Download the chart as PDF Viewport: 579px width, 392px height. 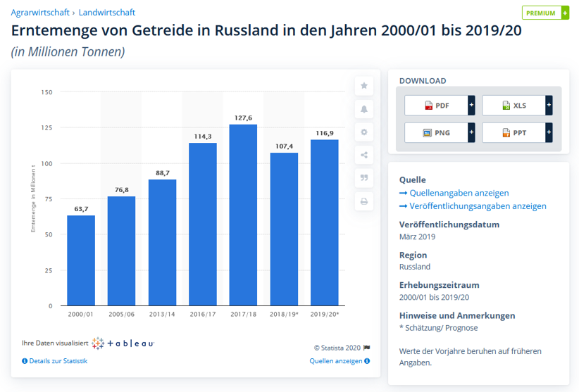coord(437,106)
